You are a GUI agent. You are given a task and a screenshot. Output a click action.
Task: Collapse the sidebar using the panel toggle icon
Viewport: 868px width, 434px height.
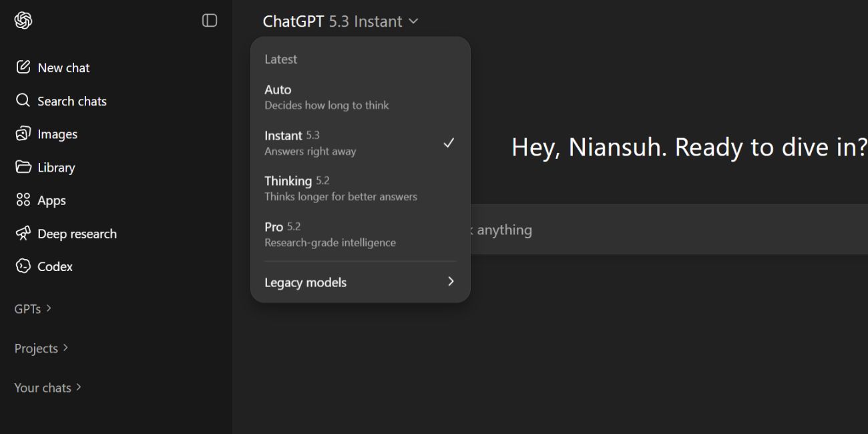209,20
